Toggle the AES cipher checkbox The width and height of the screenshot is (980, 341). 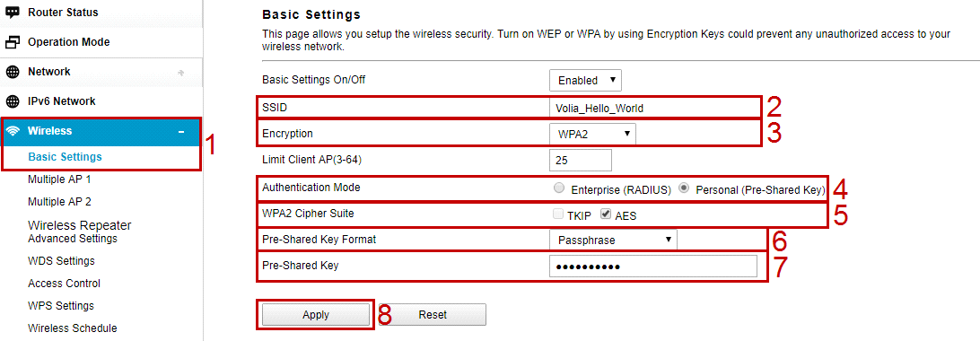click(x=605, y=214)
